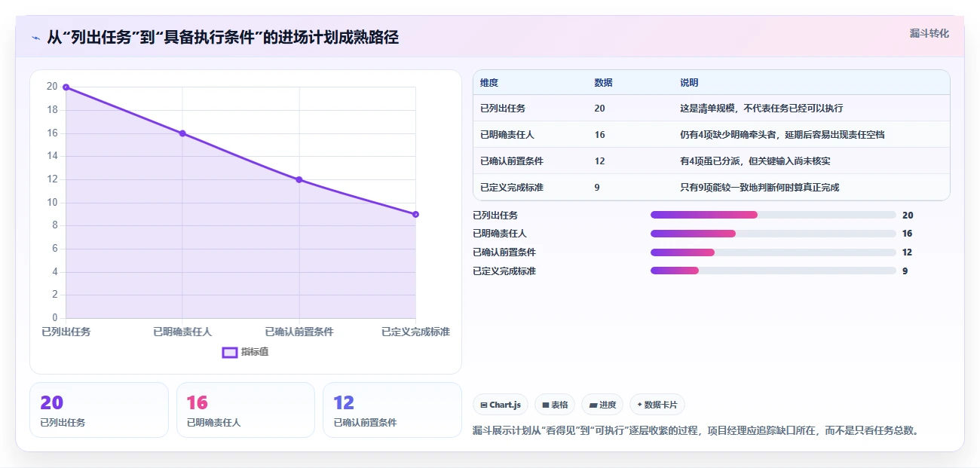Click the 维度 table column header
980x468 pixels.
click(489, 83)
